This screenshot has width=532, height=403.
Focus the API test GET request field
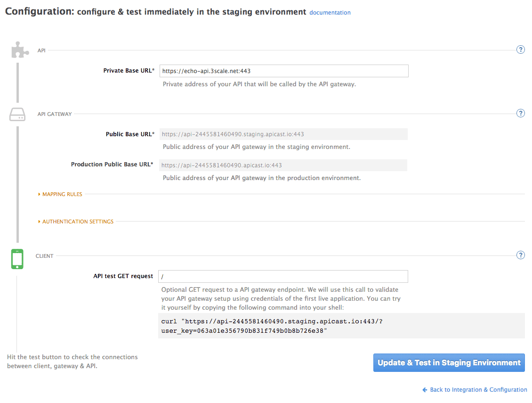[283, 276]
